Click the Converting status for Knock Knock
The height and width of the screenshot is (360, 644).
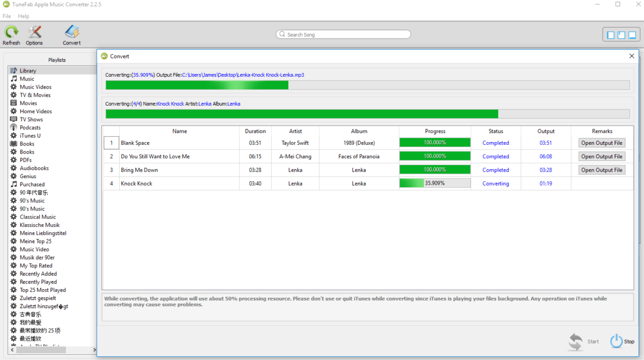[496, 183]
